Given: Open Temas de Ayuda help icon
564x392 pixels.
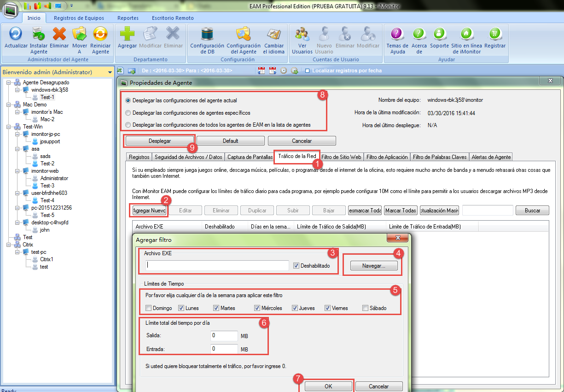Looking at the screenshot, I should pyautogui.click(x=397, y=34).
